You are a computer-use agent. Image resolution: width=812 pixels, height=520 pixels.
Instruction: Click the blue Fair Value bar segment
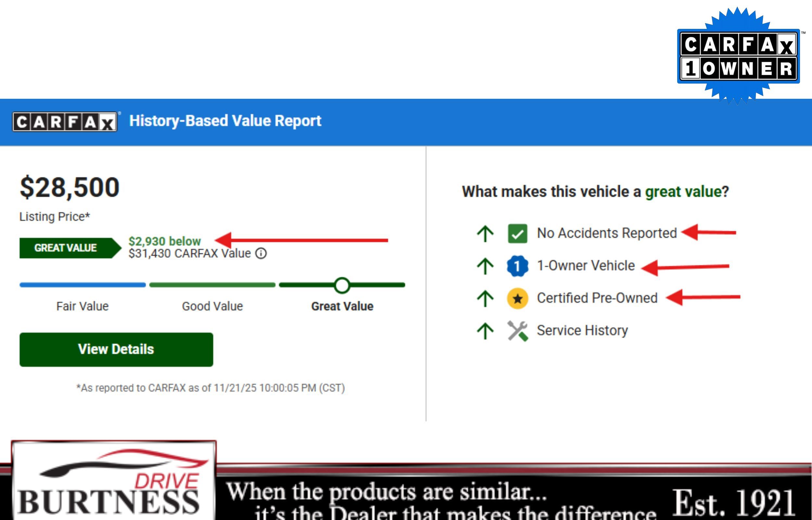[x=82, y=285]
